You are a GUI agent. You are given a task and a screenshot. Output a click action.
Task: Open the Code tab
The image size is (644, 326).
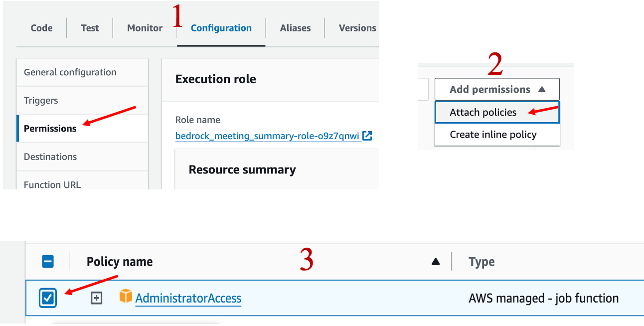(x=41, y=28)
